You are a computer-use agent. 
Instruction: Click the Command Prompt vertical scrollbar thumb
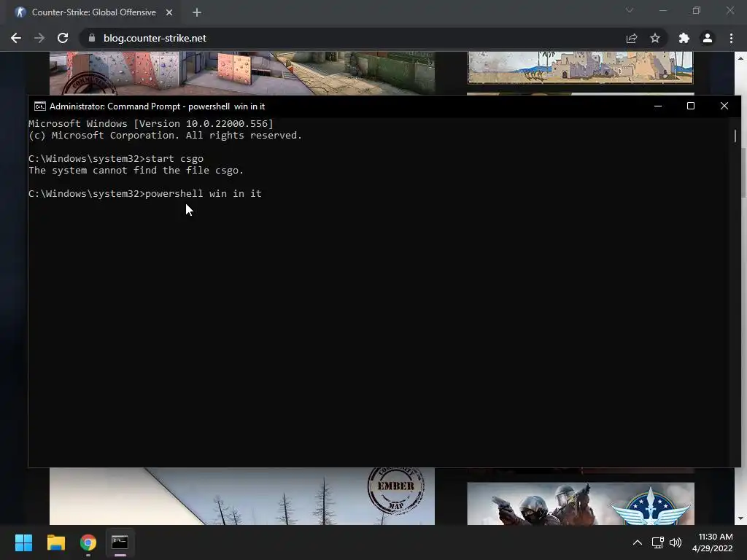point(735,136)
